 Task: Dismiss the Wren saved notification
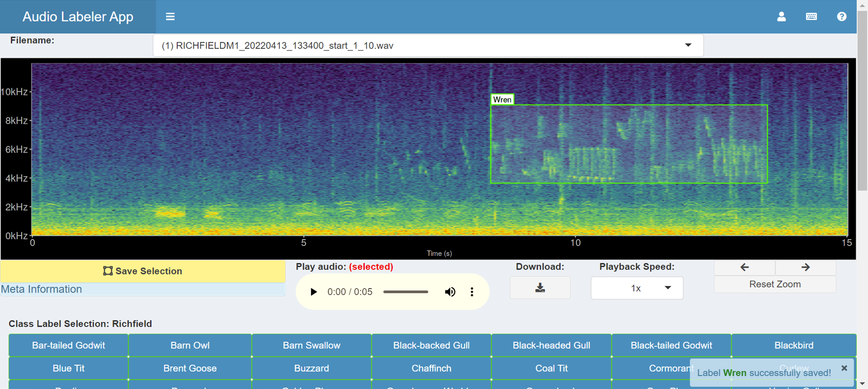tap(844, 368)
